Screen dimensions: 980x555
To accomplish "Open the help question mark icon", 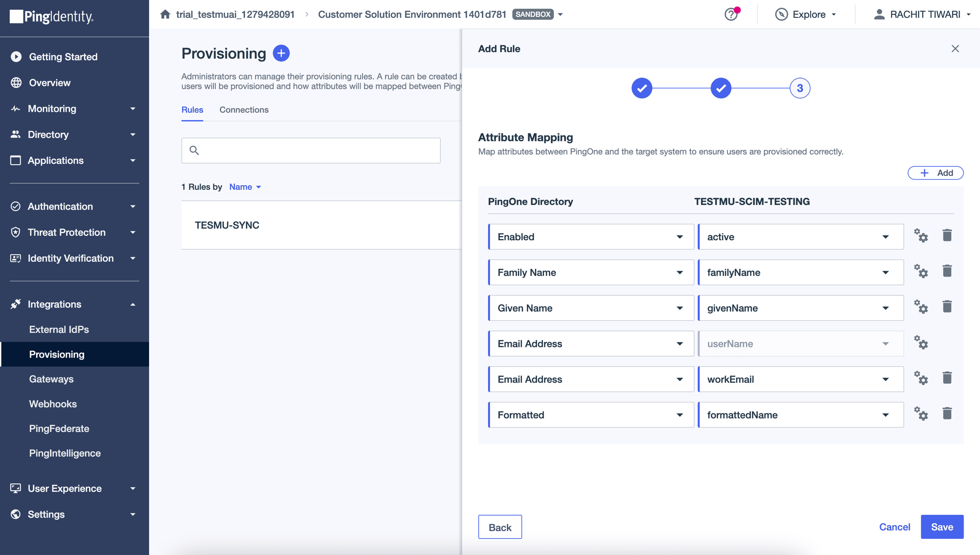I will click(x=731, y=14).
